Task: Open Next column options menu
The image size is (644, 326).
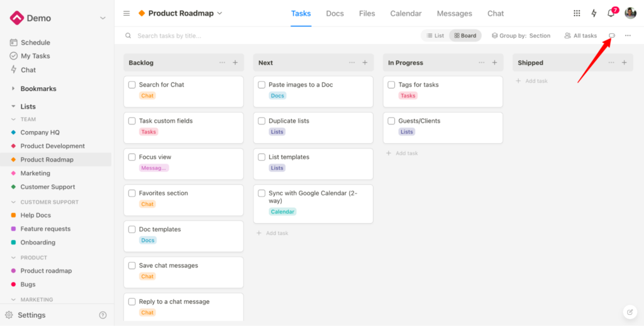Action: tap(352, 63)
